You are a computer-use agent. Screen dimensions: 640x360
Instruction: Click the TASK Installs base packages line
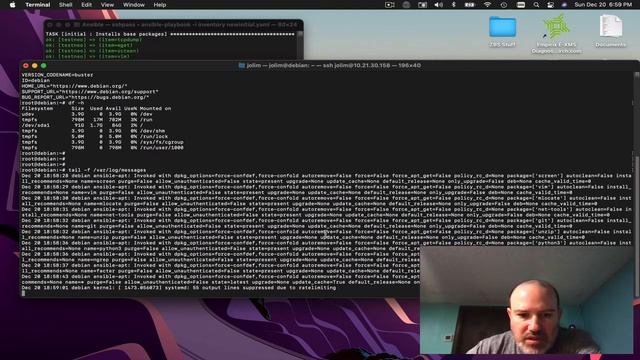170,34
